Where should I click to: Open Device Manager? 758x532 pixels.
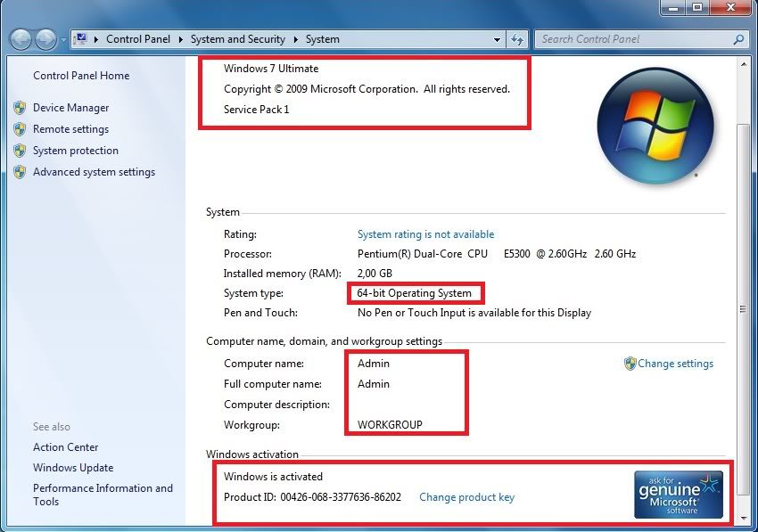coord(71,108)
